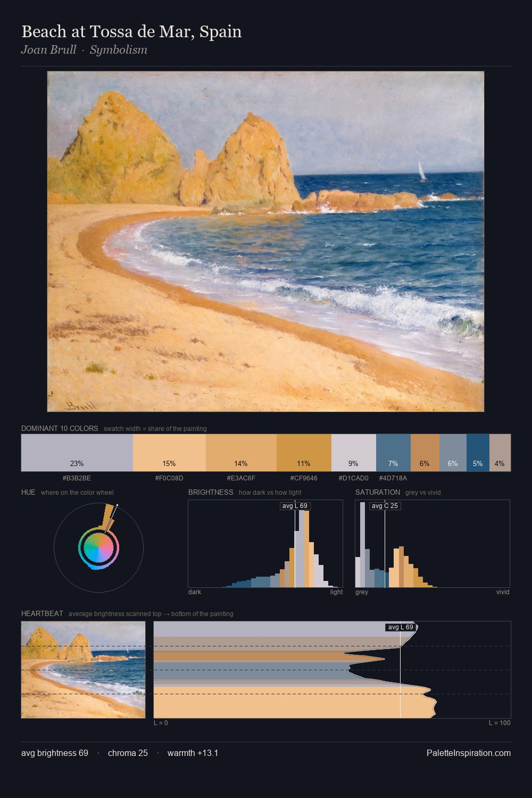Click 'where on the color wheel' caption
Image resolution: width=532 pixels, height=798 pixels.
coord(77,493)
